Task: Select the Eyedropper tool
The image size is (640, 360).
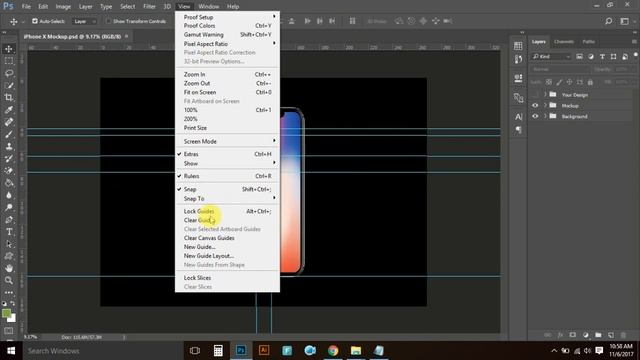Action: (9, 110)
